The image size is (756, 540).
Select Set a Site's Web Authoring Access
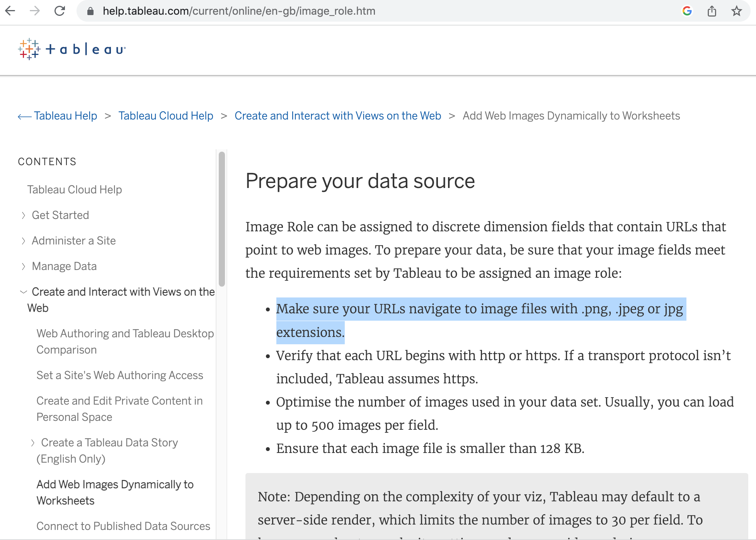119,375
